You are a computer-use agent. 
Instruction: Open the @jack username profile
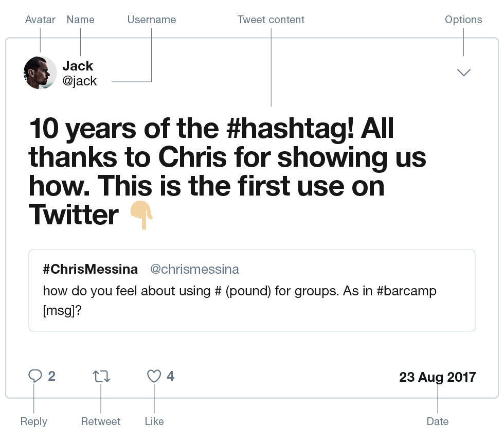click(x=80, y=81)
